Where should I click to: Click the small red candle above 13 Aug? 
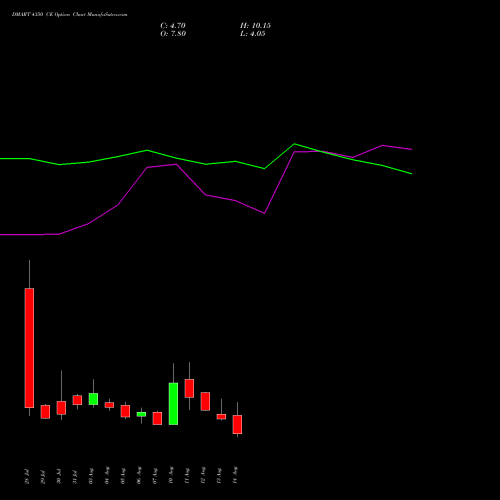[x=221, y=417]
